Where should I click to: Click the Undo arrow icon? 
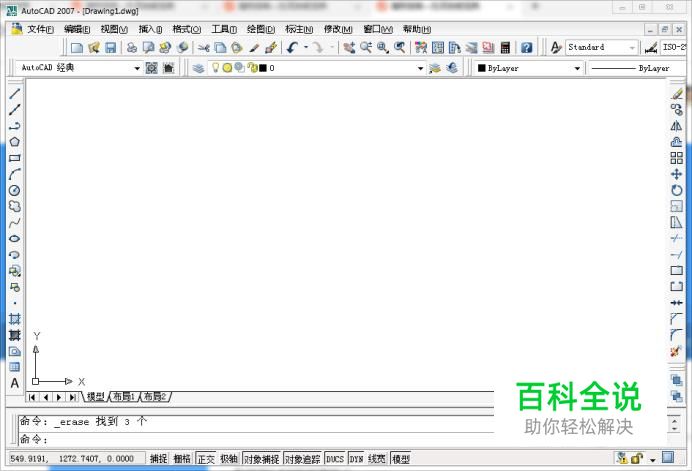click(x=292, y=47)
